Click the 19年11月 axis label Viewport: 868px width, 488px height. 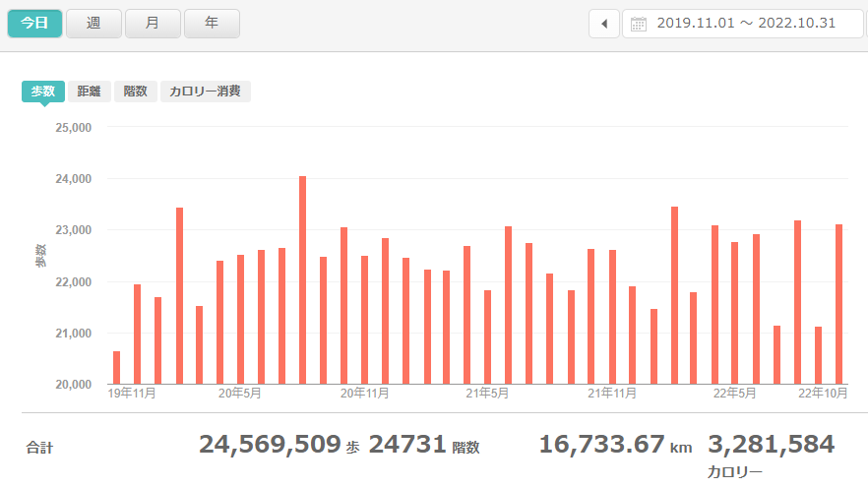132,394
